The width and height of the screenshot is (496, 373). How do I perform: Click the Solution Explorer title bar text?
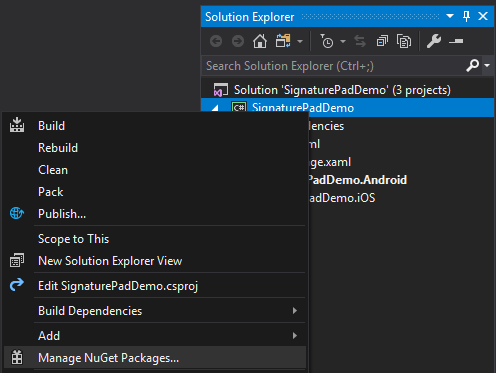coord(250,17)
